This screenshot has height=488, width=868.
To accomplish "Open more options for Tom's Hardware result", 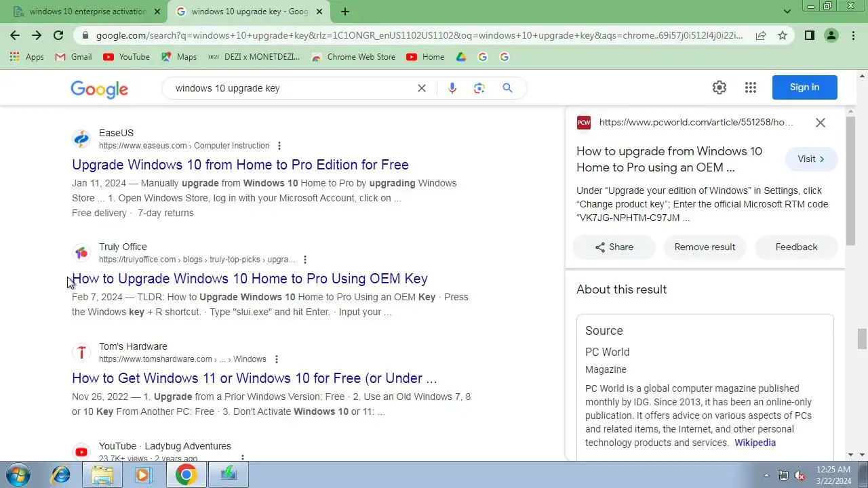I will 276,359.
